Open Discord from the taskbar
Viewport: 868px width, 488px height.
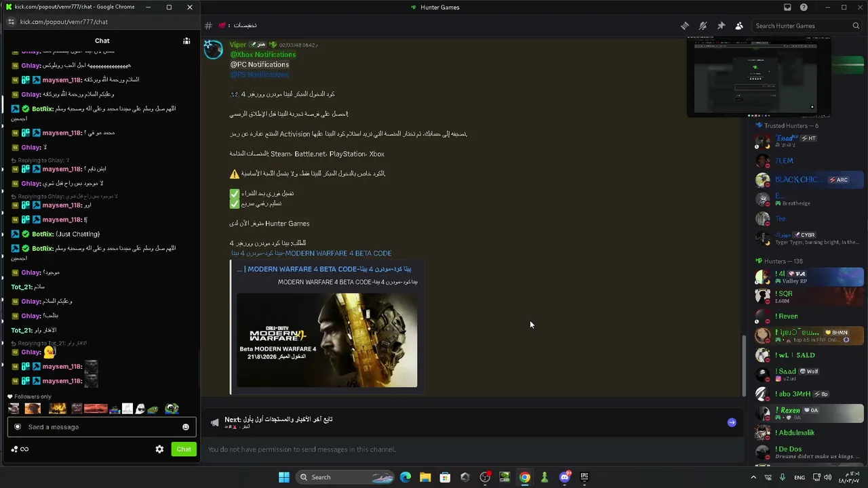(x=564, y=477)
